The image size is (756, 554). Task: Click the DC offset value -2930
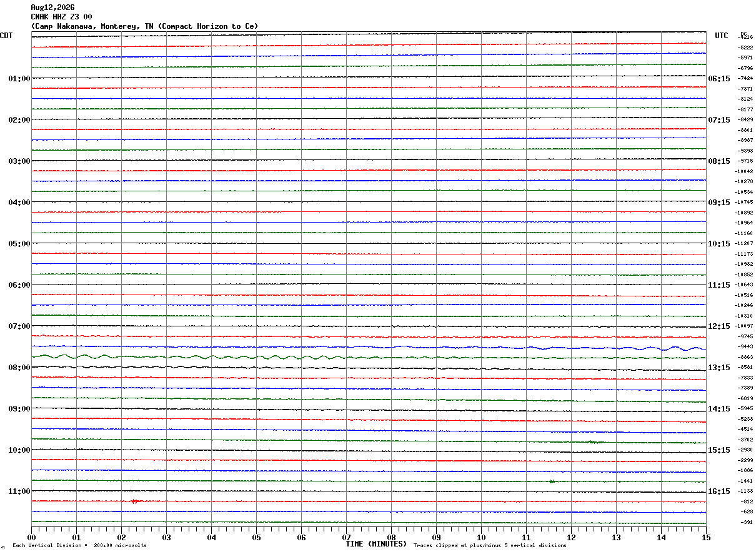pos(745,450)
